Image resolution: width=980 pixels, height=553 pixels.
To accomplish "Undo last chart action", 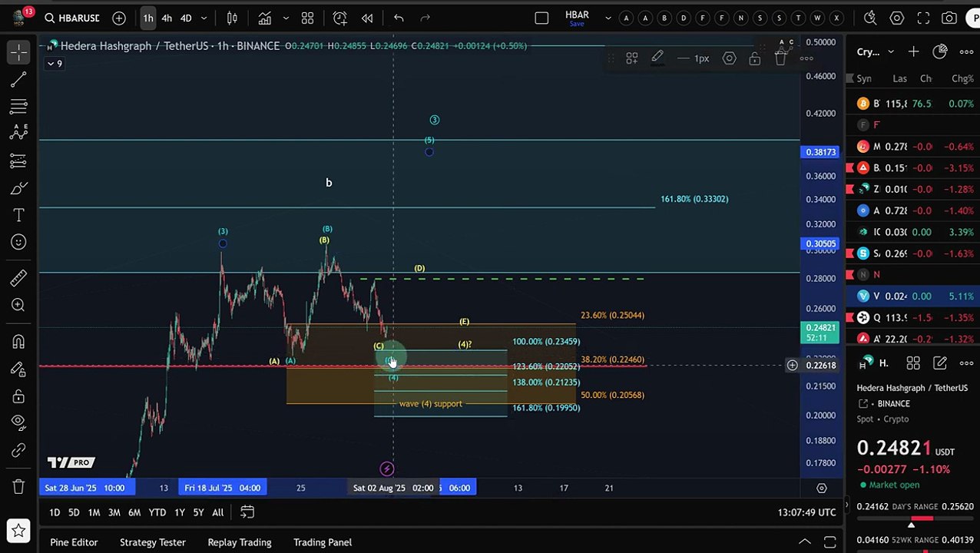I will [x=399, y=18].
